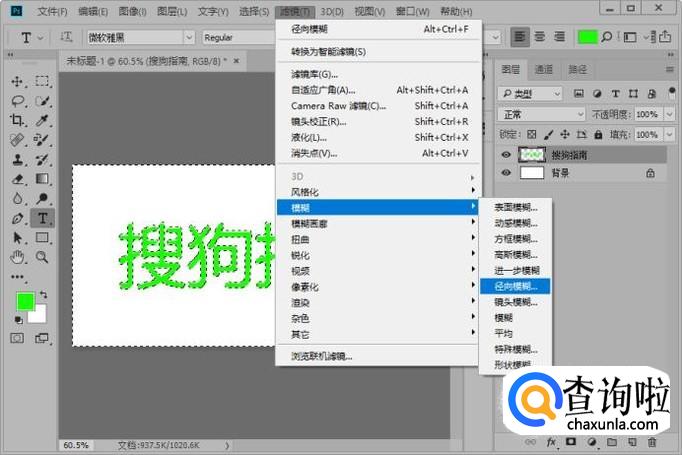
Task: Select the Eyedropper tool
Action: (42, 120)
